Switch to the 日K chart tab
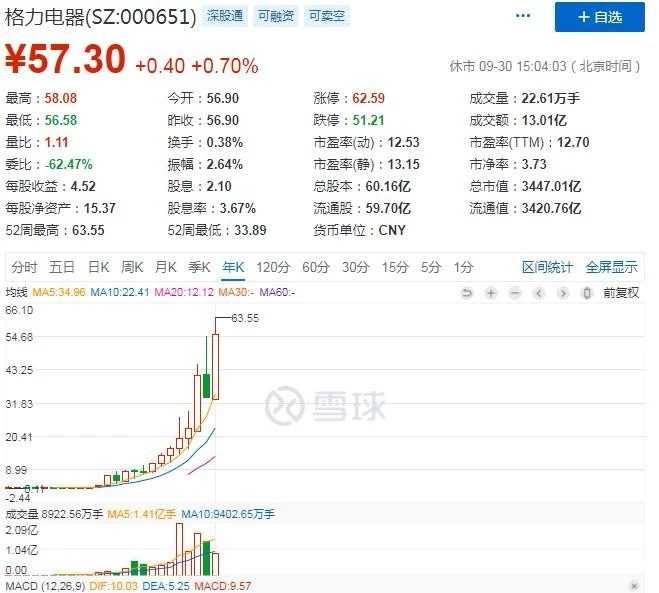The image size is (659, 593). 99,267
